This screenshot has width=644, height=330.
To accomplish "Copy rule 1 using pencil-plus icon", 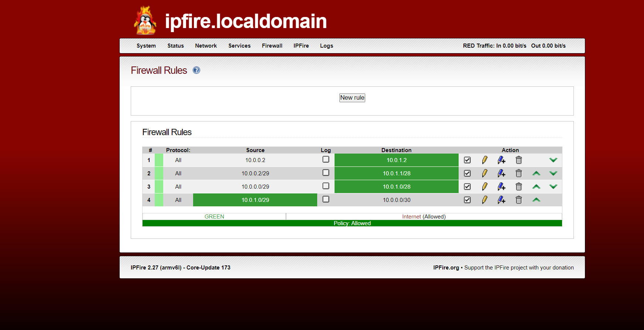I will (x=501, y=160).
